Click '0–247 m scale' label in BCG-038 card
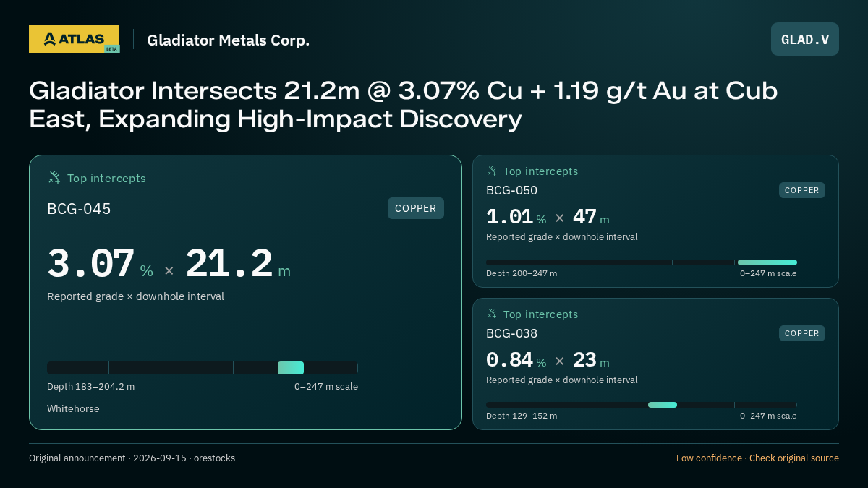The image size is (868, 488). tap(768, 416)
